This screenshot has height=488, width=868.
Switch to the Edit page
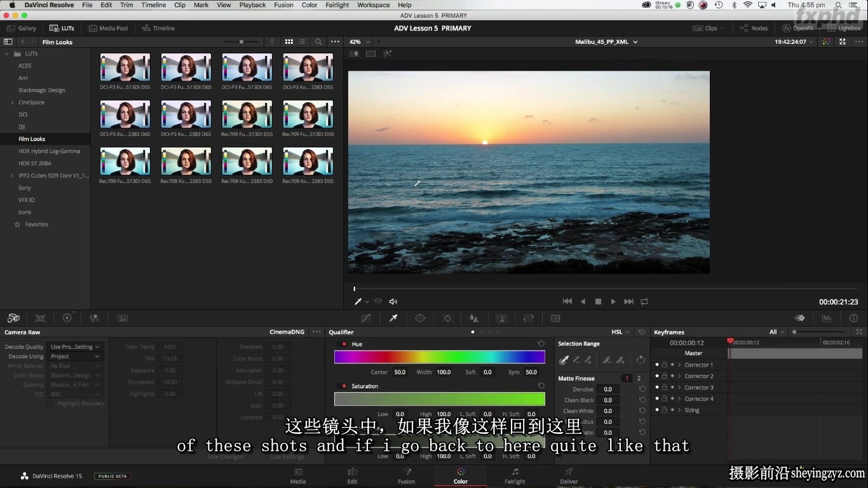pos(352,476)
